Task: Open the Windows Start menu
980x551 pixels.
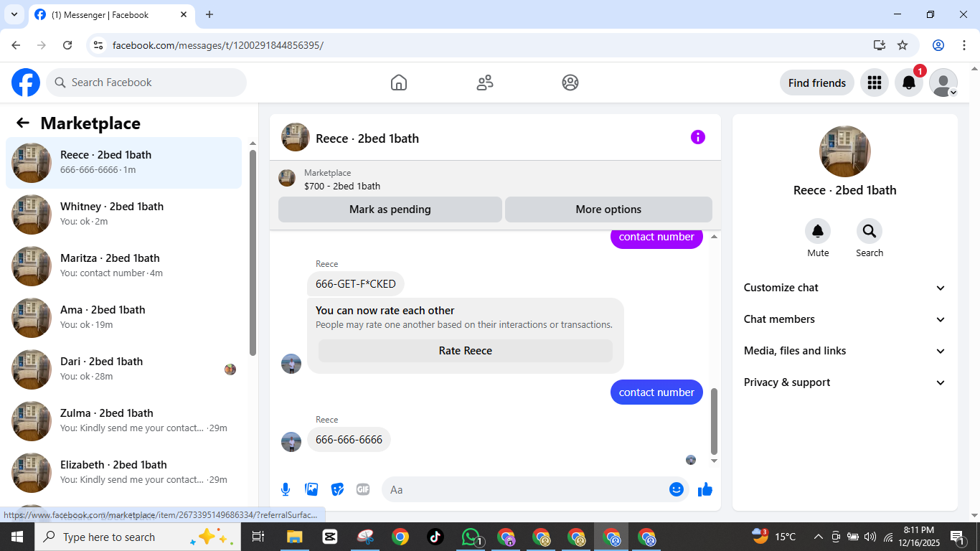Action: 17,537
